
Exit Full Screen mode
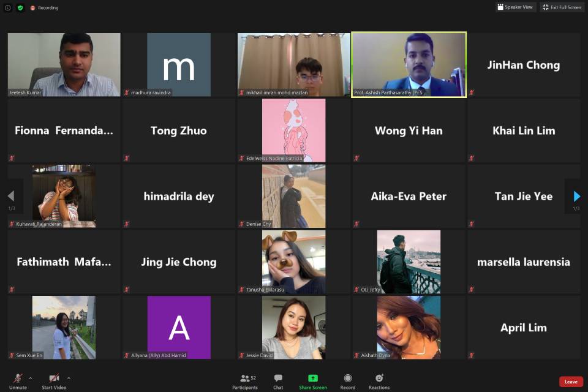click(x=562, y=7)
